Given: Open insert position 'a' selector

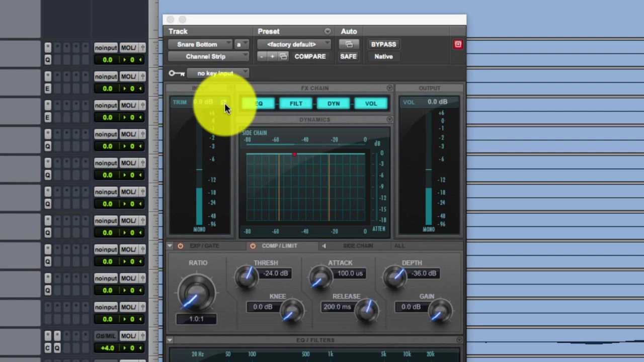Looking at the screenshot, I should (x=242, y=44).
